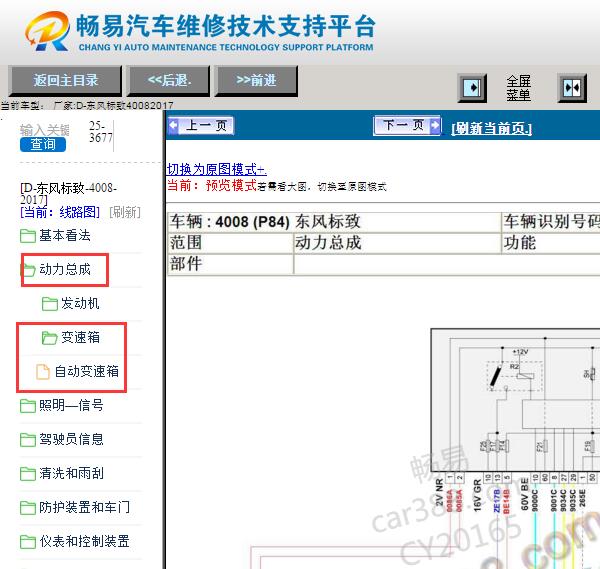Click the folder icon beside 发动机
The width and height of the screenshot is (600, 569).
click(50, 304)
